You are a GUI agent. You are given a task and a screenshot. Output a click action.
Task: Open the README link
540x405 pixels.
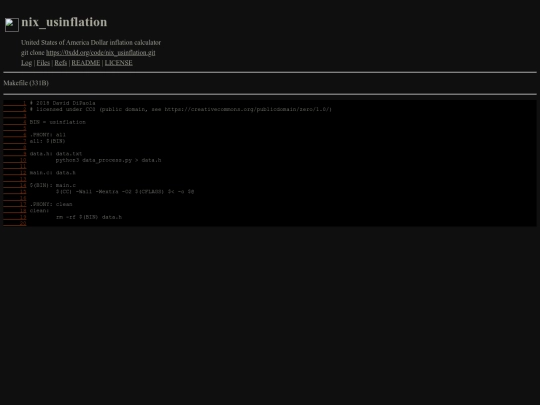click(86, 63)
